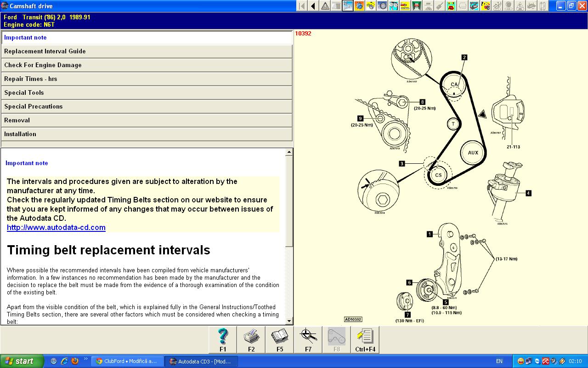This screenshot has width=588, height=368.
Task: Expand the Repair Times - hrs section
Action: coord(146,79)
